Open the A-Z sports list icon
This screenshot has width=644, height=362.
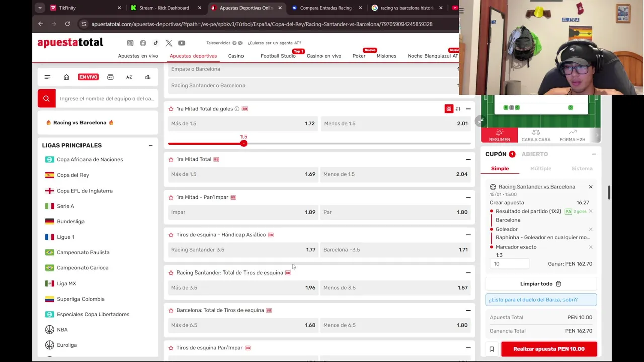[x=129, y=77]
